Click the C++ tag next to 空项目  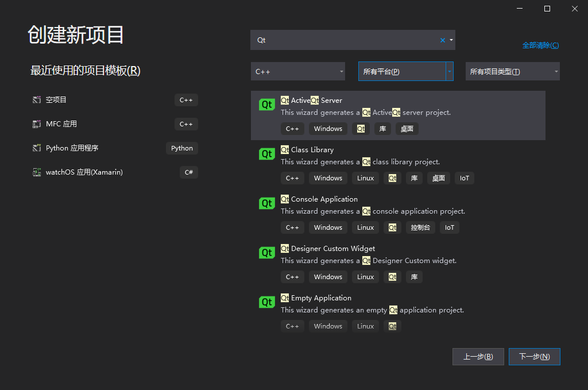[x=186, y=100]
